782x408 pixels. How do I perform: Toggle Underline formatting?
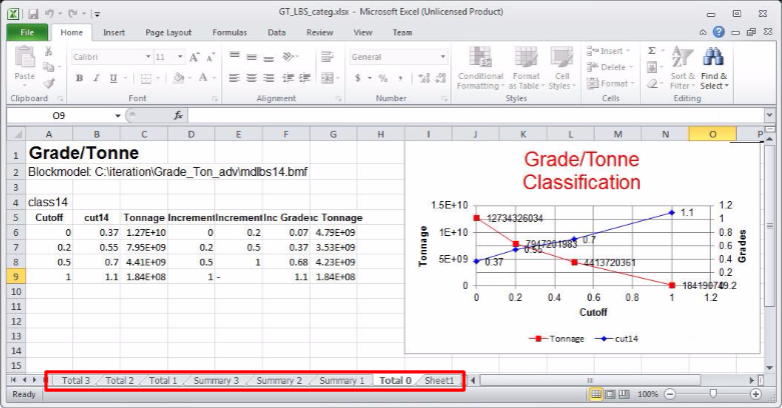click(113, 78)
